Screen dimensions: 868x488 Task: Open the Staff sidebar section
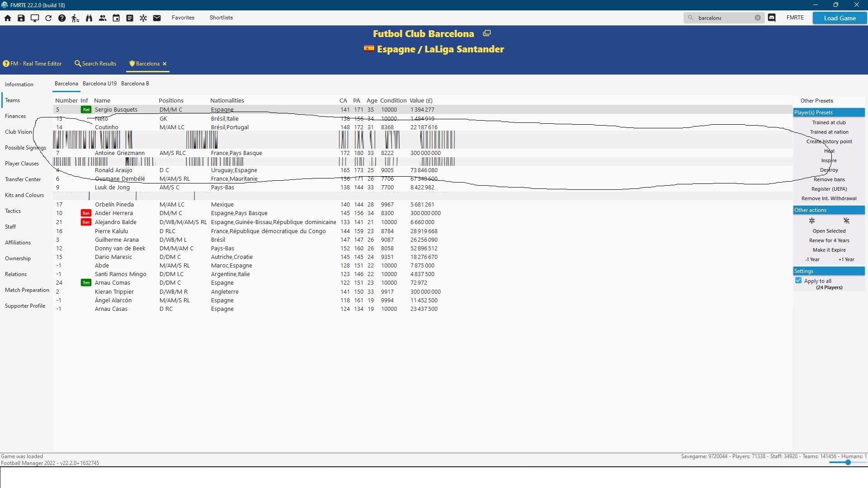[10, 227]
